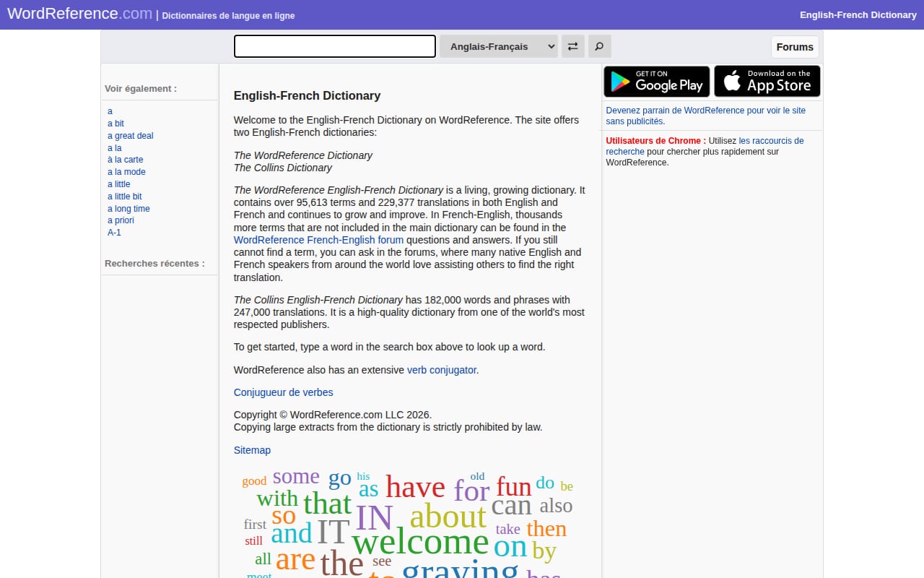Image resolution: width=924 pixels, height=578 pixels.
Task: Open the verb conjugator link
Action: click(x=442, y=370)
